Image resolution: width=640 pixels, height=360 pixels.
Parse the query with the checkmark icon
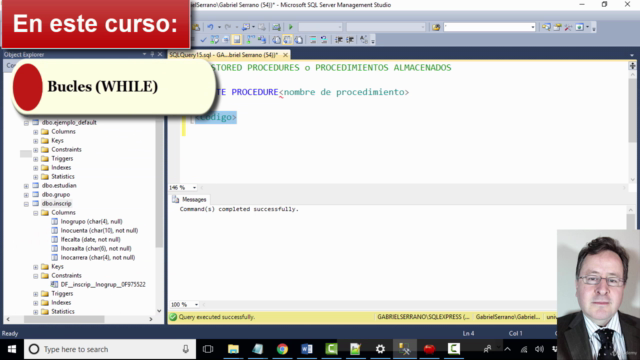pos(203,40)
